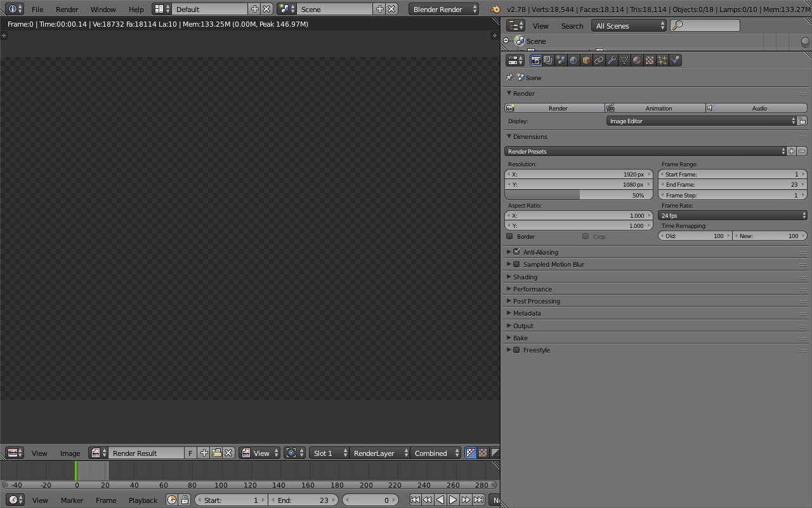Select the Particles properties tab
The height and width of the screenshot is (508, 812).
(x=662, y=60)
